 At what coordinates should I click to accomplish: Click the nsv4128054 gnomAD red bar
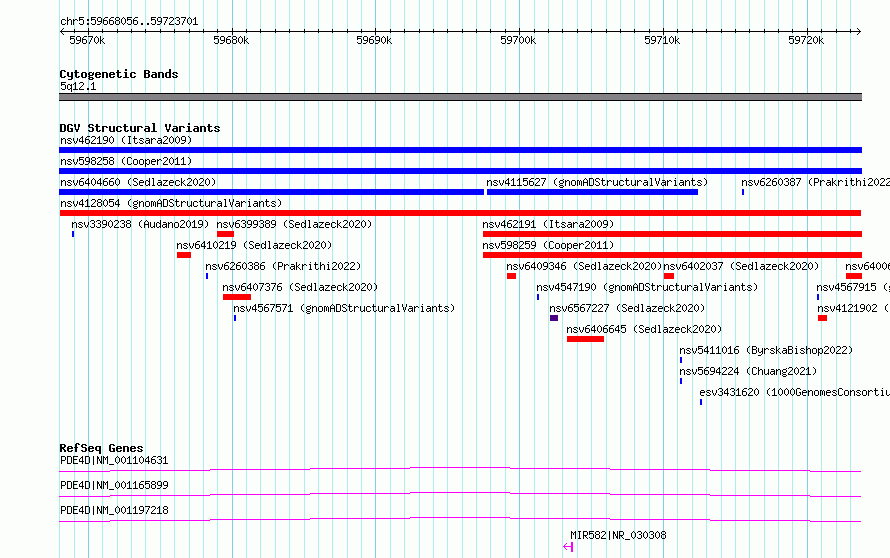coord(460,213)
